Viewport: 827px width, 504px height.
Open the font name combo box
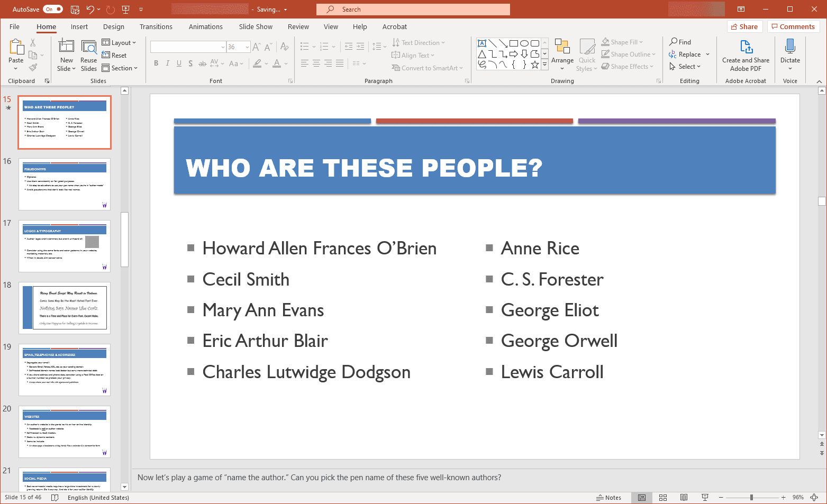click(188, 47)
